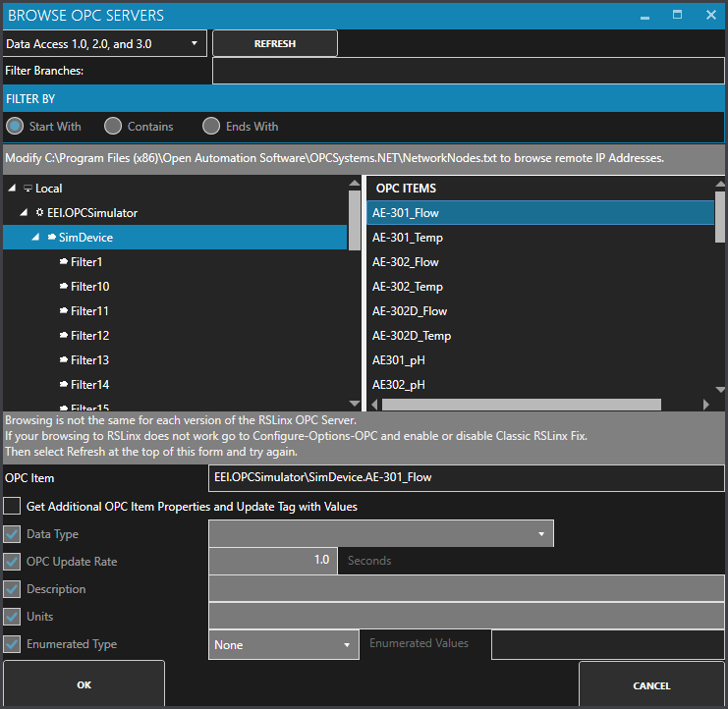
Task: Select AE301_pH from the OPC Items
Action: tap(399, 360)
